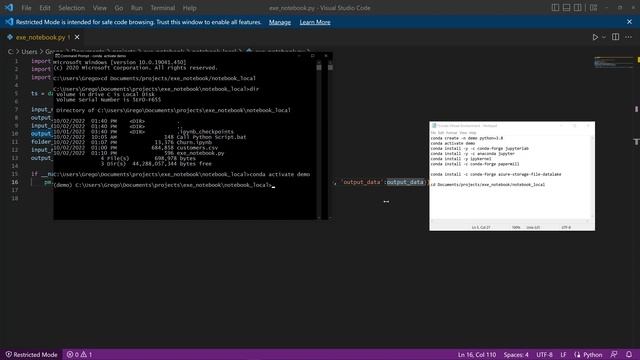The height and width of the screenshot is (360, 640).
Task: Click the Spaces: 4 indentation setting
Action: (x=516, y=355)
